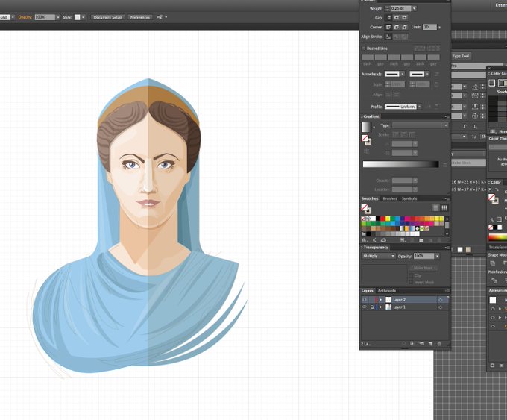The height and width of the screenshot is (420, 507).
Task: Choose the Miter Join corner option
Action: pos(388,27)
